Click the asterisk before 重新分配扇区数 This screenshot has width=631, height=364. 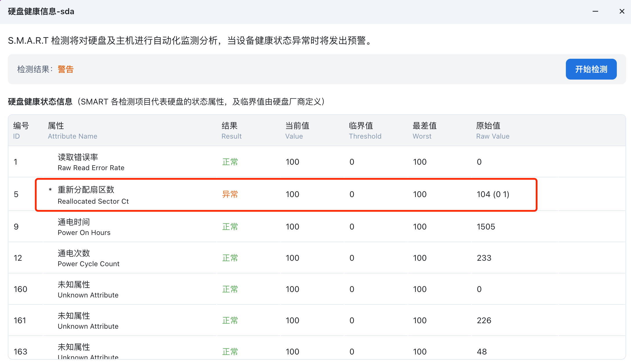coord(50,190)
